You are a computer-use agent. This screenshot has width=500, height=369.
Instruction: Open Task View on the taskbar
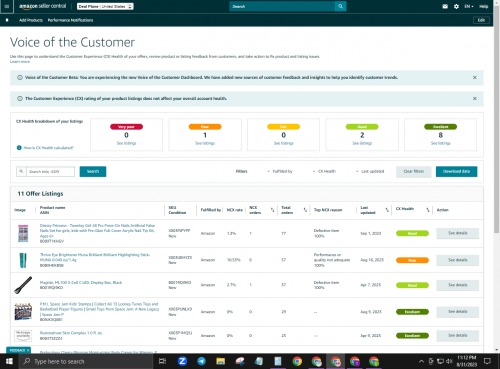(x=162, y=361)
